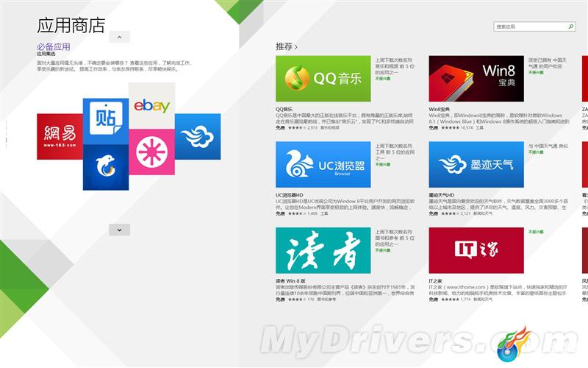Select the QQ音乐 app title text
The width and height of the screenshot is (588, 368).
[284, 109]
